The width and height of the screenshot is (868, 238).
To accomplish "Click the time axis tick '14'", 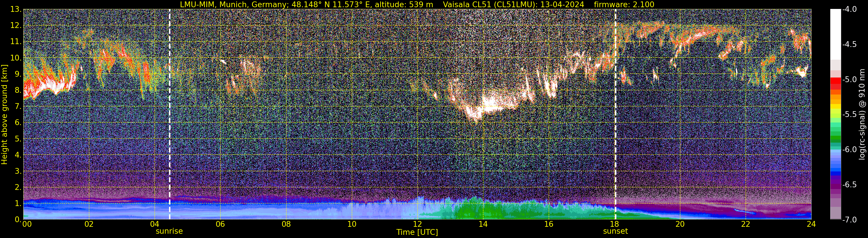I will click(x=483, y=224).
